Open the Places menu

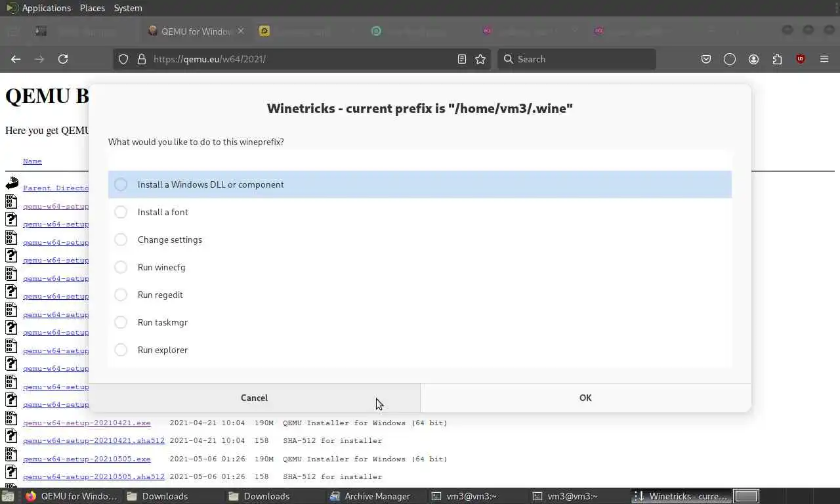coord(93,8)
